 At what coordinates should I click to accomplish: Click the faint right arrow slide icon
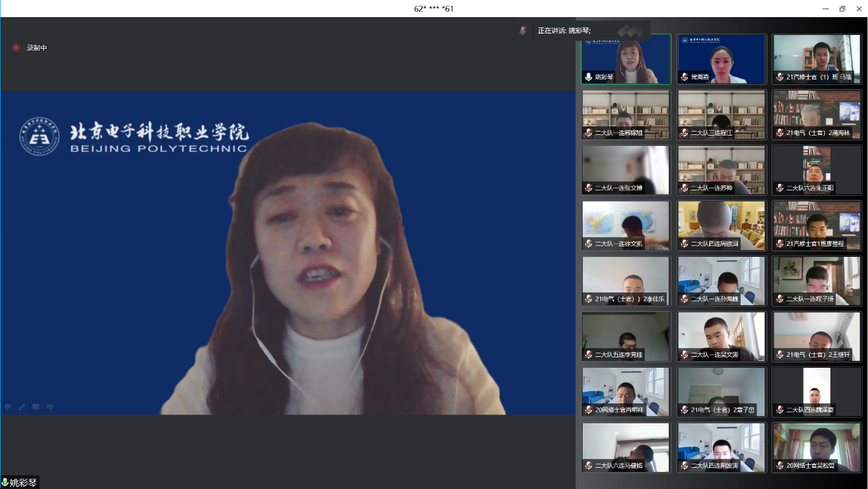(50, 407)
